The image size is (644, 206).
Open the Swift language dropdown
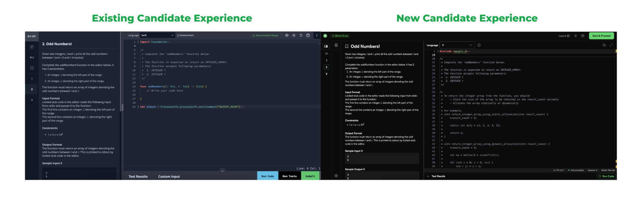pyautogui.click(x=158, y=35)
